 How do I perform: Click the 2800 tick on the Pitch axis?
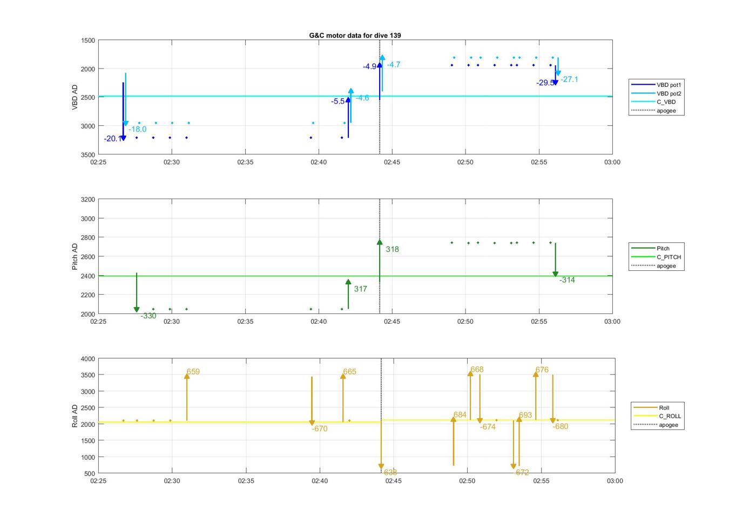pos(87,237)
